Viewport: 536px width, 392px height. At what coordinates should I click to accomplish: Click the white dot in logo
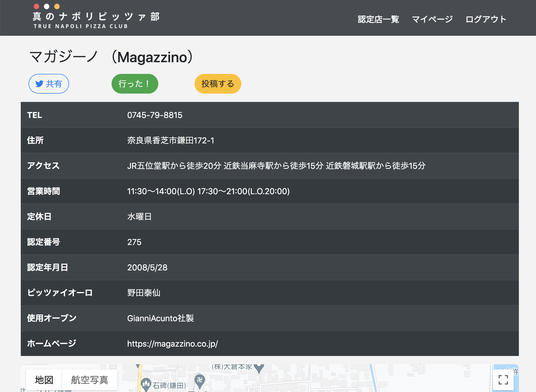coord(47,6)
